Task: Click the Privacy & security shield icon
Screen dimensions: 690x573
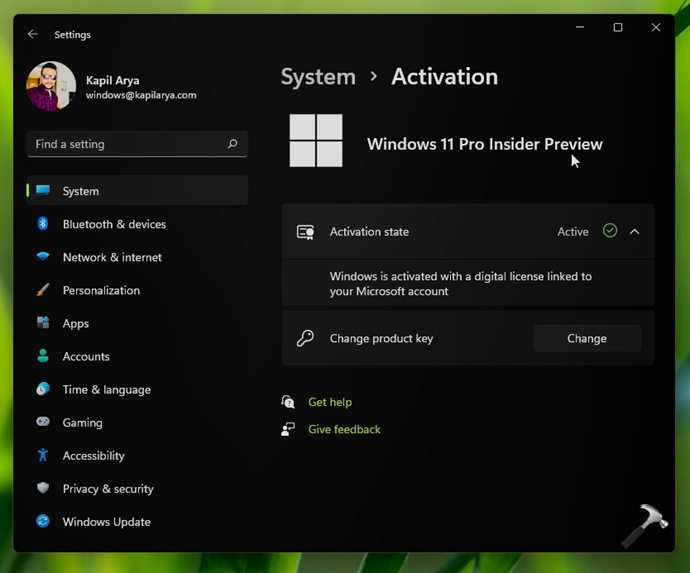Action: coord(43,488)
